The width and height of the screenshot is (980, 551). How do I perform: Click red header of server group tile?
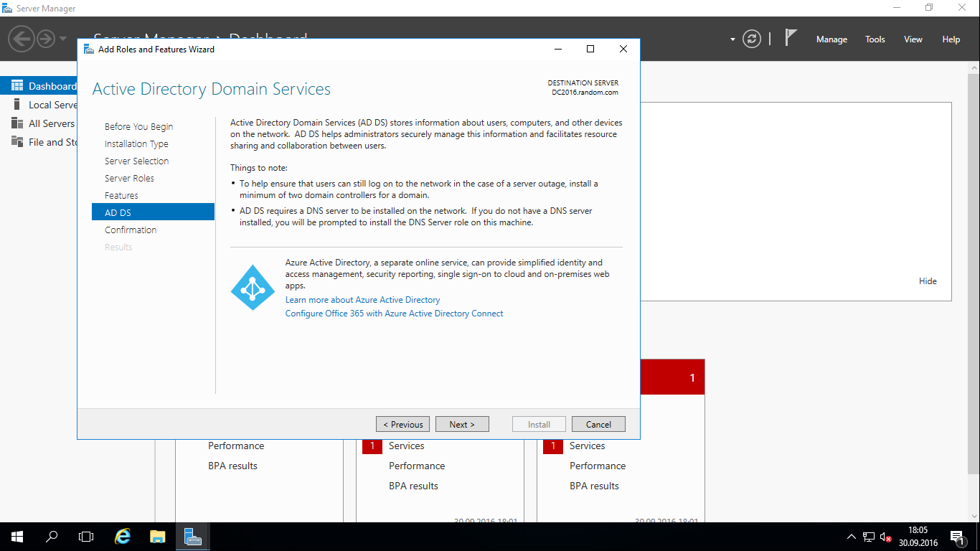pyautogui.click(x=672, y=377)
